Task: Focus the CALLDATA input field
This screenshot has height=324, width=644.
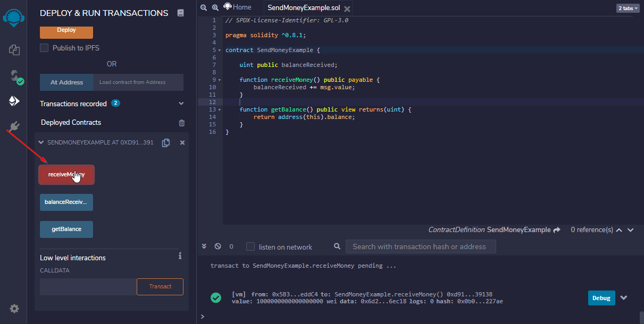Action: [x=88, y=287]
